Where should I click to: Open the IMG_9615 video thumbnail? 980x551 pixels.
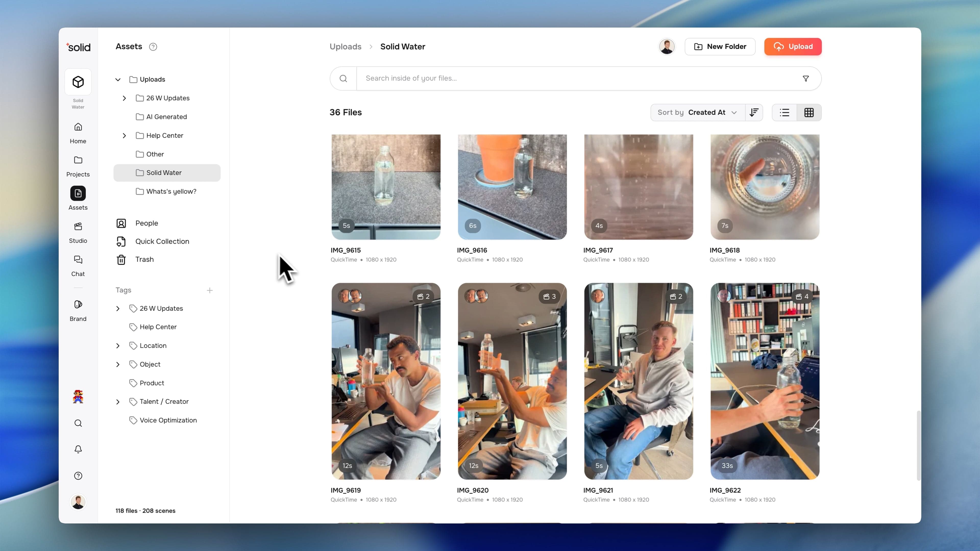386,187
